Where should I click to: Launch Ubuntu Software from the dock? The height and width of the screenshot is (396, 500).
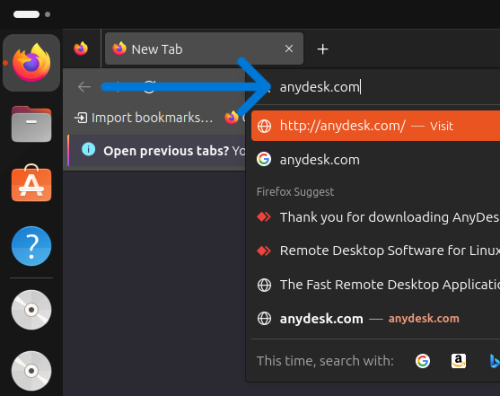[31, 183]
